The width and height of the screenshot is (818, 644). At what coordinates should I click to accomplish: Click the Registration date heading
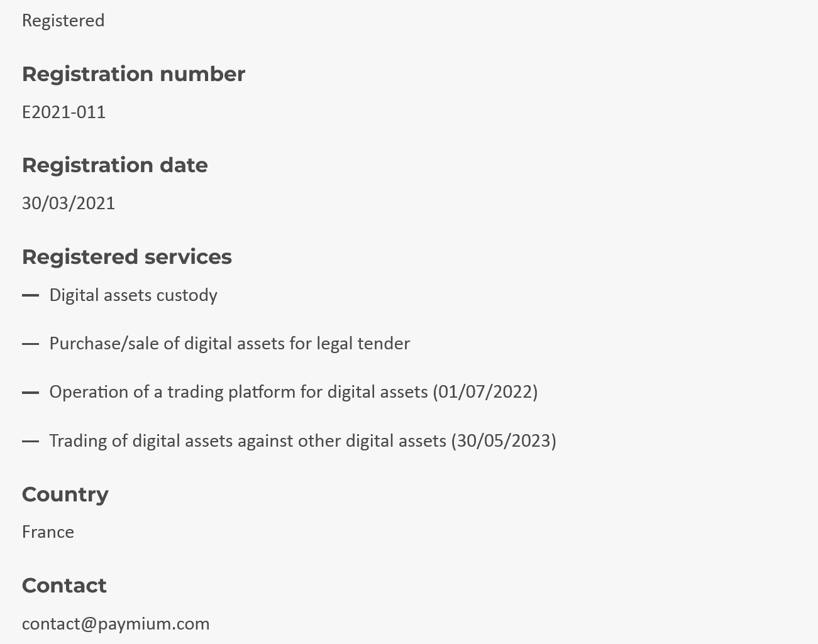click(115, 165)
